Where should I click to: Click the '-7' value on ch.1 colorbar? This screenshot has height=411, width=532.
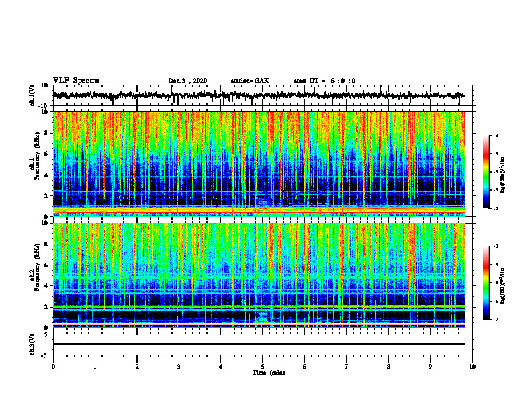tap(495, 208)
